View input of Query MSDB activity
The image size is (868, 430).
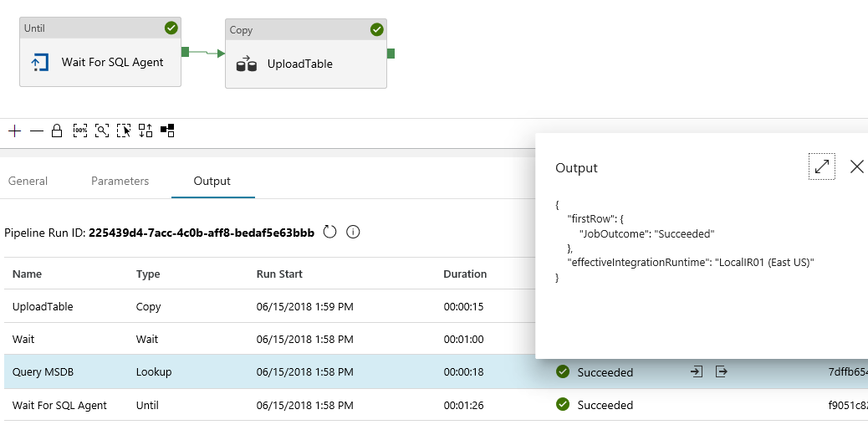tap(696, 371)
